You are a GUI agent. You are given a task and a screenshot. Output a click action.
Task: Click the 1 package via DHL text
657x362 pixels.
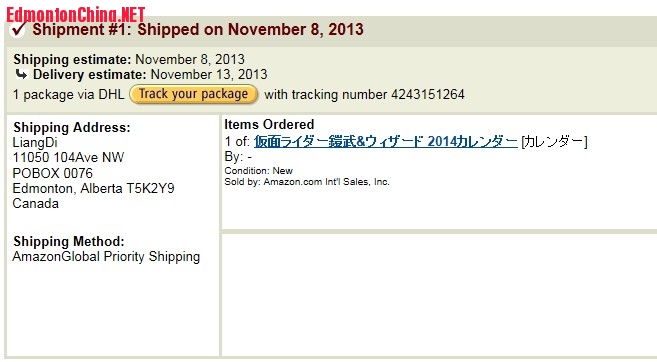[69, 94]
